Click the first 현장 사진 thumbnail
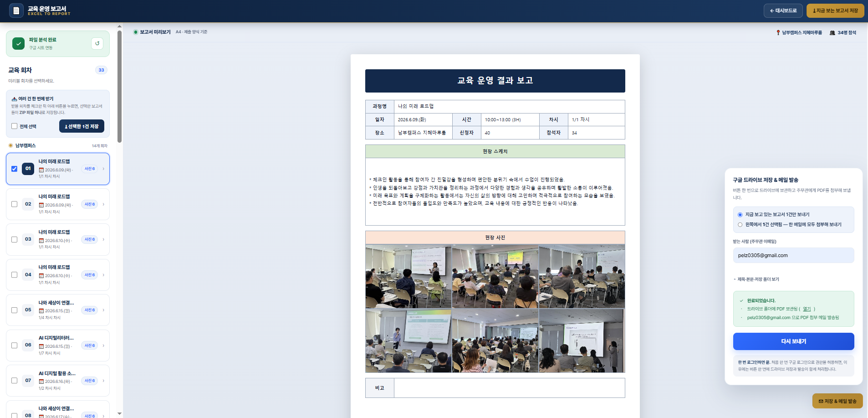The width and height of the screenshot is (868, 418). (408, 276)
